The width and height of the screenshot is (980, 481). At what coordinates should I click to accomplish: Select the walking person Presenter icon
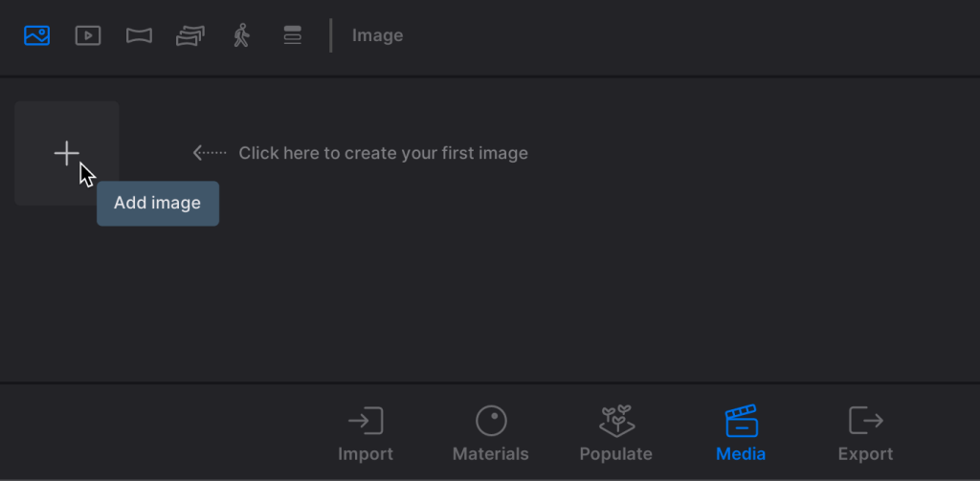[241, 35]
